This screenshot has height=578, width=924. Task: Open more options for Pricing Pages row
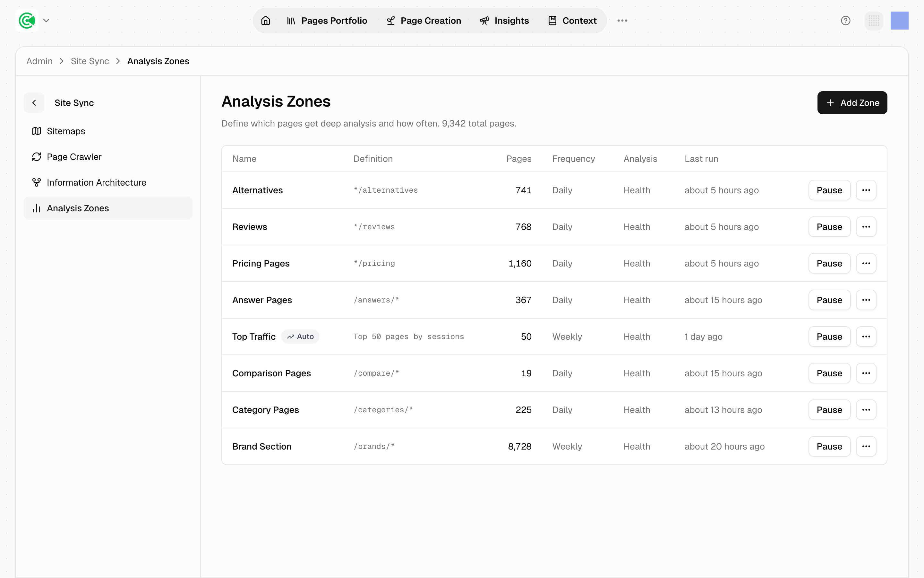click(866, 263)
